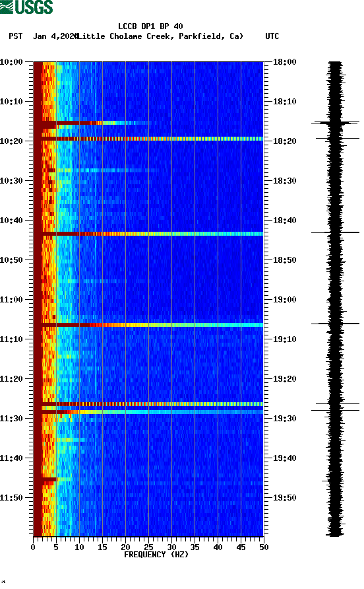Image resolution: width=364 pixels, height=589 pixels.
Task: Click the '11:10' PST time label
Action: (11, 339)
